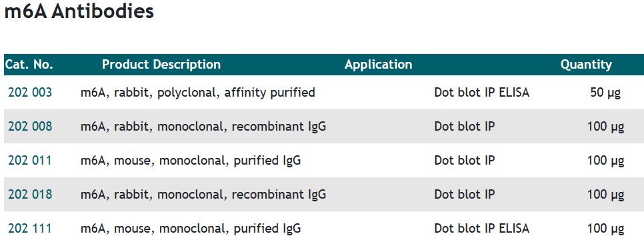Screen dimensions: 644x246
Task: Open catalog number 202 003 link
Action: point(30,93)
